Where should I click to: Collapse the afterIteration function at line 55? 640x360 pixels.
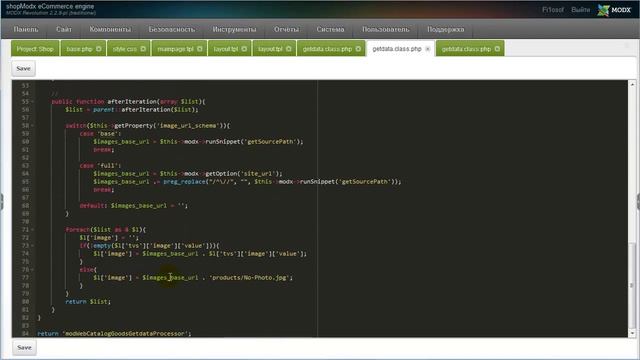(33, 102)
